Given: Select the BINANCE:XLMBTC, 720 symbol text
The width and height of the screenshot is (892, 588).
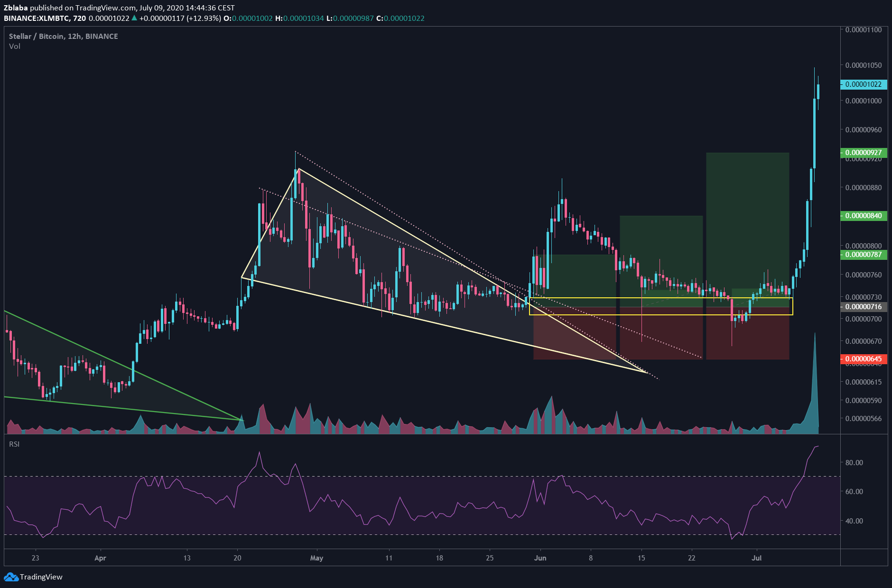Looking at the screenshot, I should 45,18.
